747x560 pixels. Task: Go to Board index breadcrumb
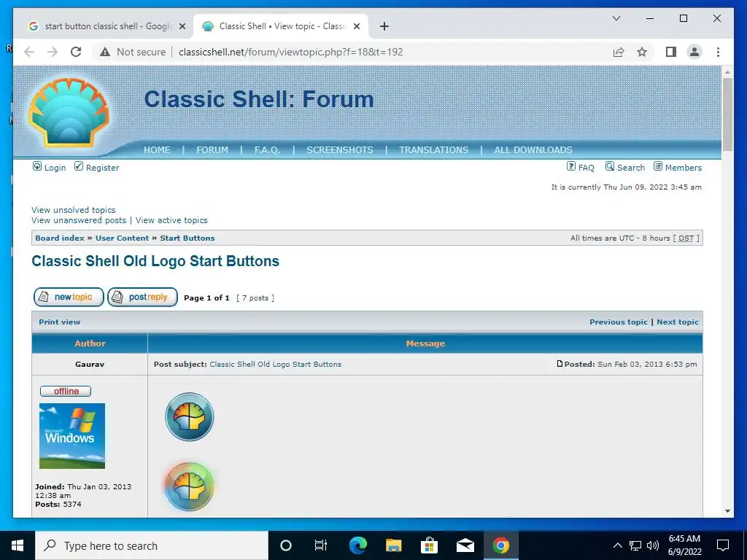[60, 238]
